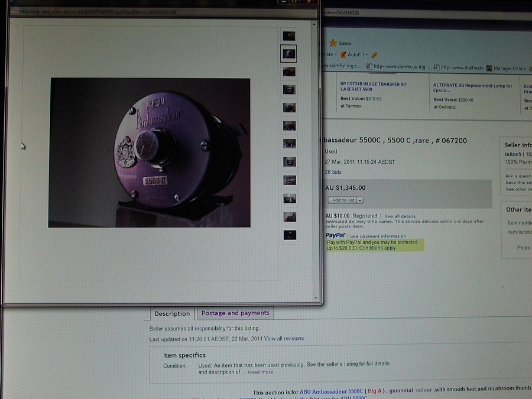Click the PayPal logo in the listing

tap(335, 235)
